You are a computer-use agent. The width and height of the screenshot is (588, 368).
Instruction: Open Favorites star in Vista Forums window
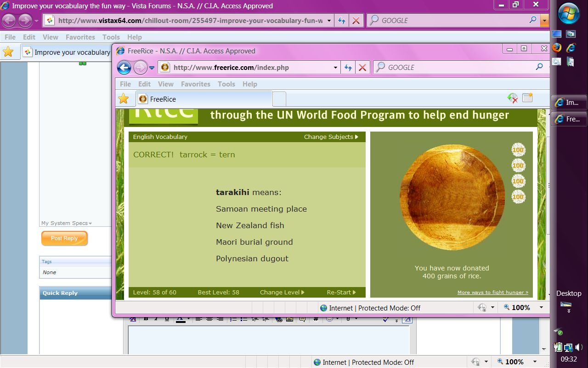pos(8,52)
